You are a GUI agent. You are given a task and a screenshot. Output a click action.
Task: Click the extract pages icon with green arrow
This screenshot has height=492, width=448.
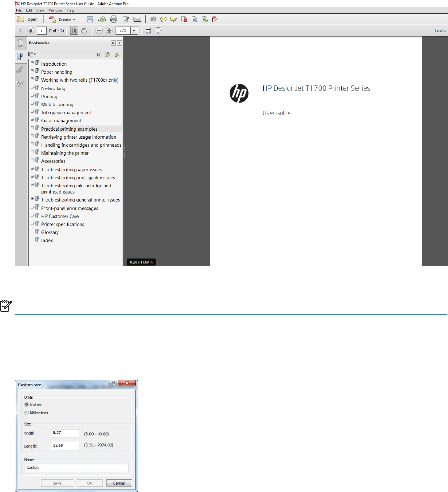(x=205, y=19)
